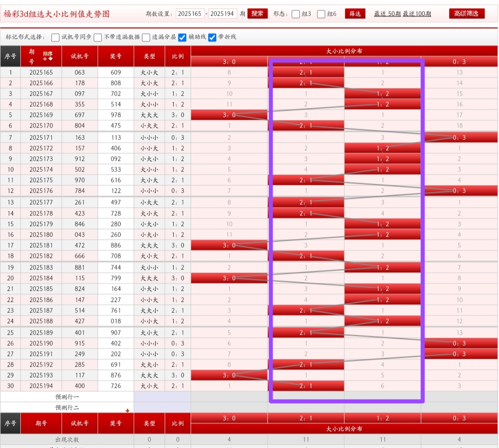This screenshot has width=499, height=448.
Task: Enable 遗漏分层 checkbox
Action: [x=146, y=37]
